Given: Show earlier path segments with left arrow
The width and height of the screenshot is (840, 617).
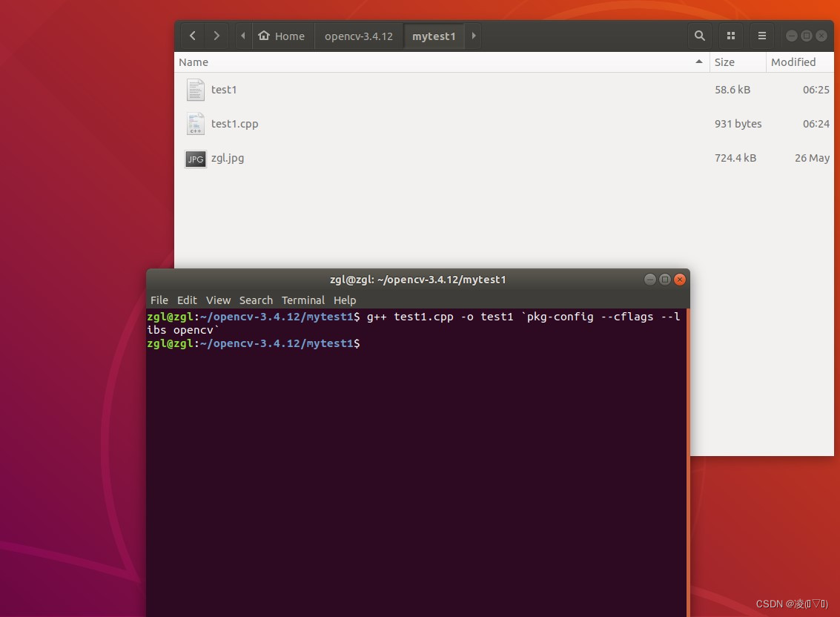Looking at the screenshot, I should (x=243, y=36).
